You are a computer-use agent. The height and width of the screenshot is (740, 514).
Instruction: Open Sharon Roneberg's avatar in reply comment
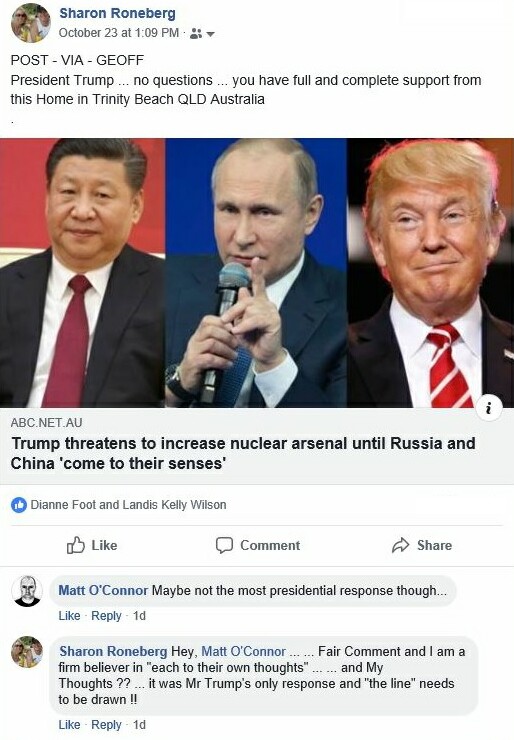[x=27, y=652]
